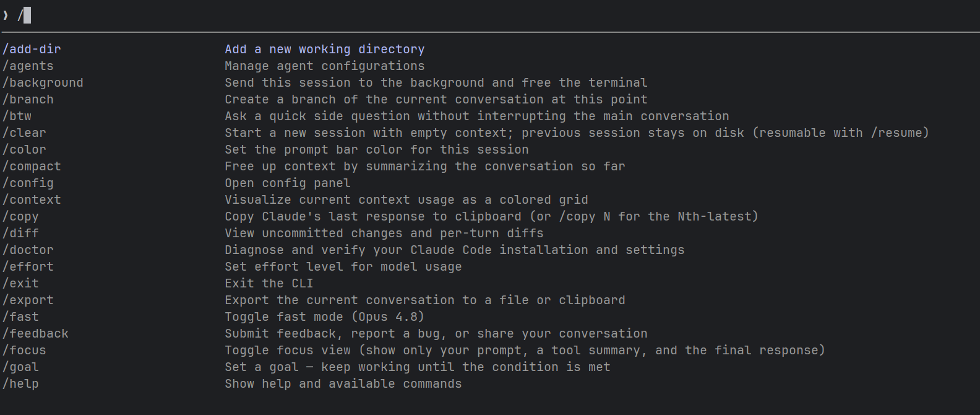This screenshot has width=980, height=415.
Task: Select the /feedback command
Action: [x=35, y=333]
